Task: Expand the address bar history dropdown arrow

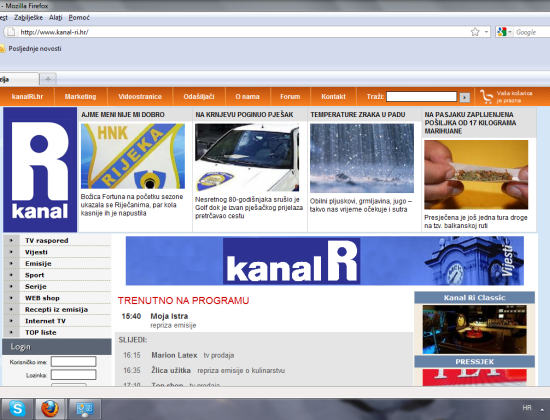Action: 486,32
